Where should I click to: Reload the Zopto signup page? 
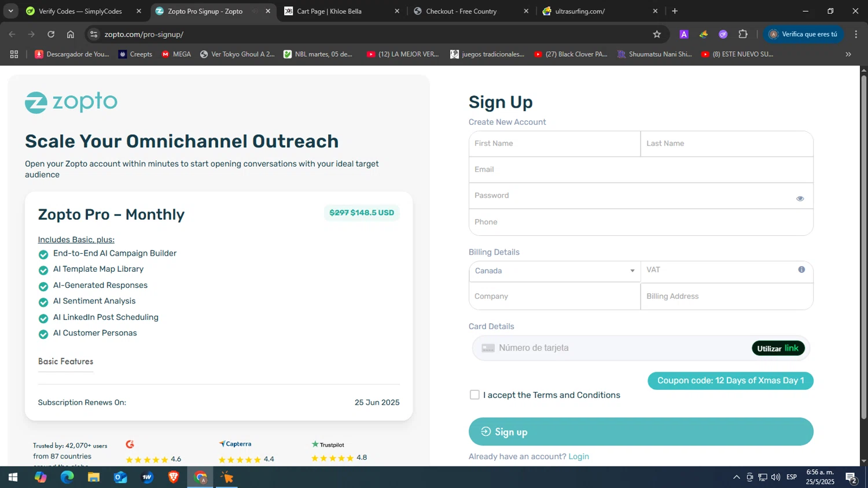click(x=51, y=34)
